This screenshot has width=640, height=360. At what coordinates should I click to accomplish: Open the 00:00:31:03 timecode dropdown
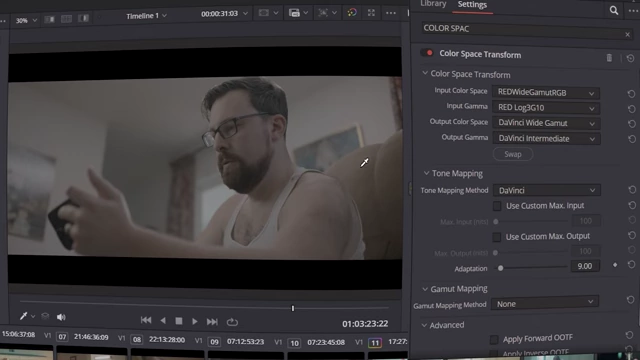224,13
